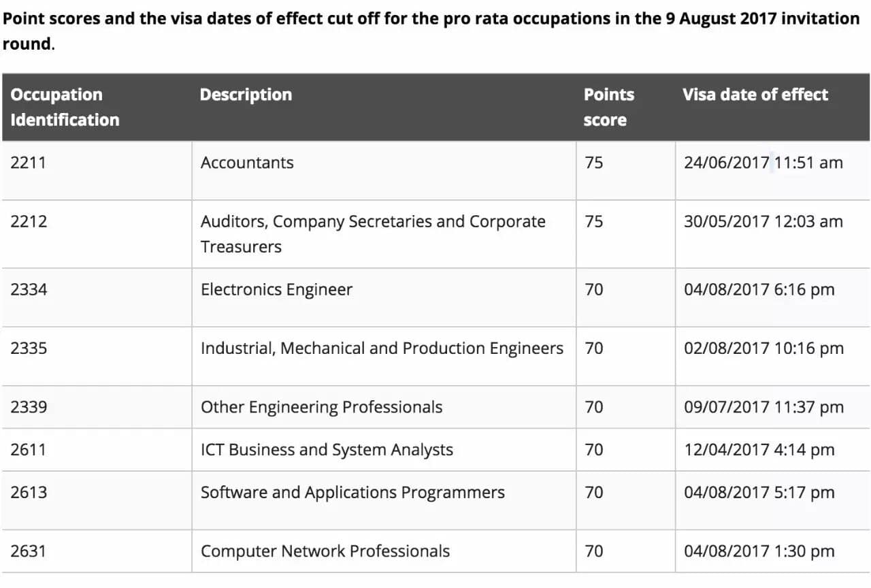Click the Description column header
Screen dimensions: 871x588
coord(246,95)
